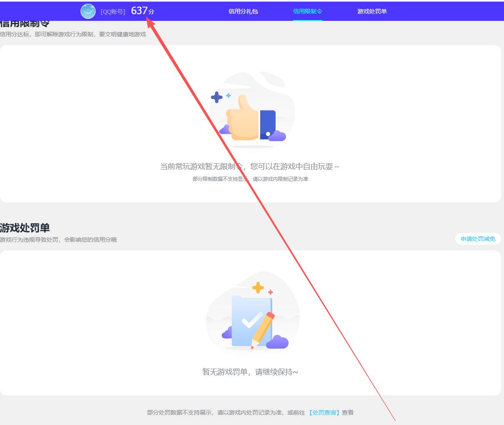Image resolution: width=504 pixels, height=425 pixels.
Task: Click the [QQ账号] account label
Action: (x=113, y=12)
